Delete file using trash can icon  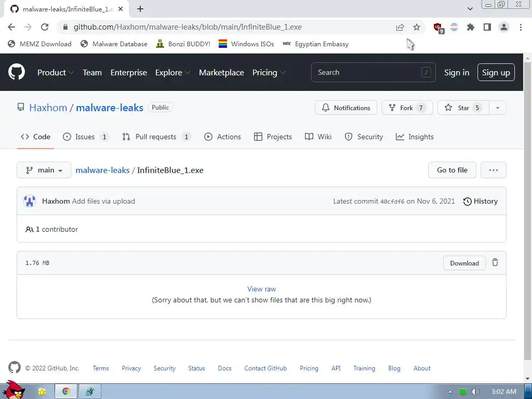coord(495,262)
